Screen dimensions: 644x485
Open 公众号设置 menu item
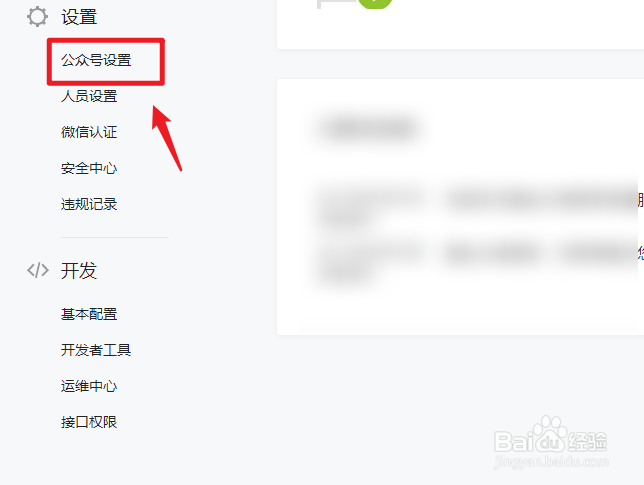[x=96, y=60]
